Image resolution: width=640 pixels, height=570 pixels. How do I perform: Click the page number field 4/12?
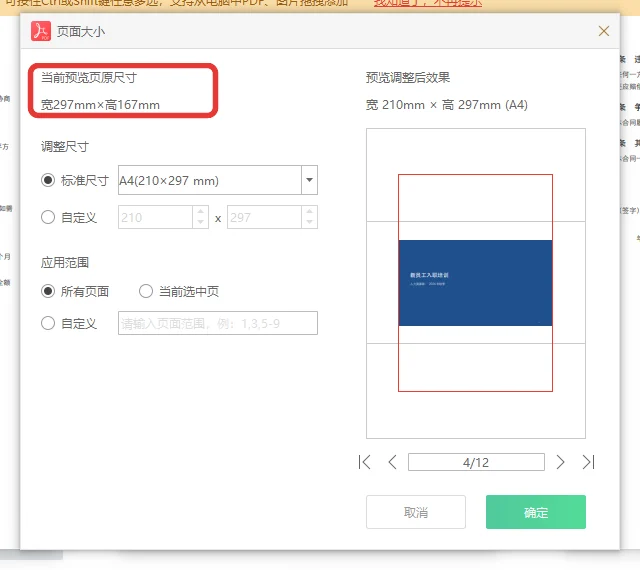coord(476,462)
